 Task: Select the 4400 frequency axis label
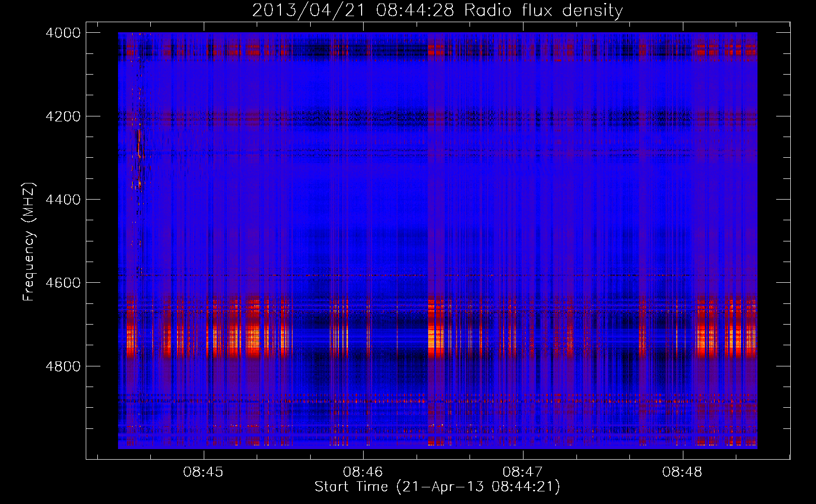pyautogui.click(x=63, y=200)
